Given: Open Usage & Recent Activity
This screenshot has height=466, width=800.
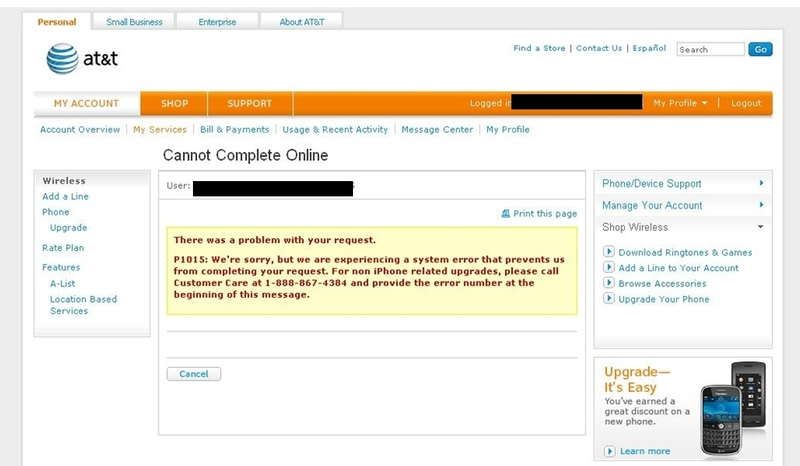Looking at the screenshot, I should (x=335, y=130).
